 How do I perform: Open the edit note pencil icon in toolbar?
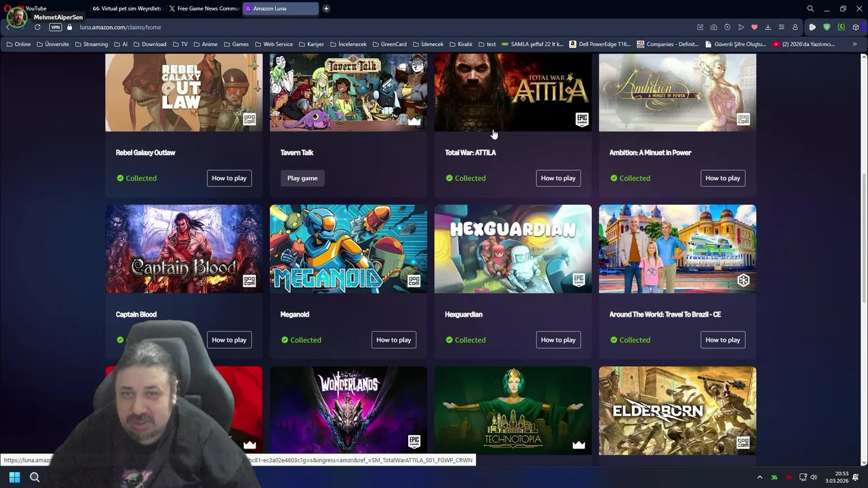coord(700,27)
